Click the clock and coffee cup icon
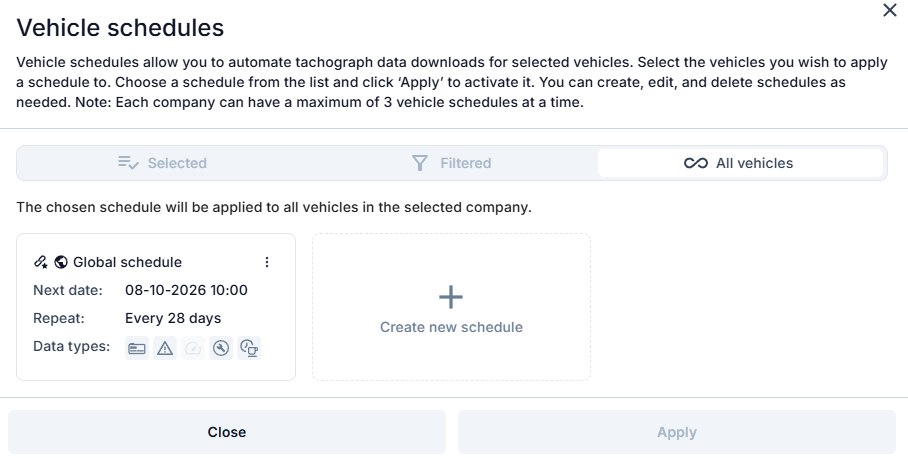The width and height of the screenshot is (908, 458). click(x=249, y=348)
